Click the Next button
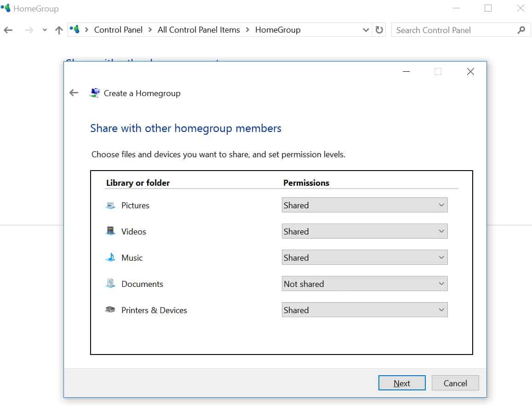Viewport: 532px width, 406px height. (402, 383)
